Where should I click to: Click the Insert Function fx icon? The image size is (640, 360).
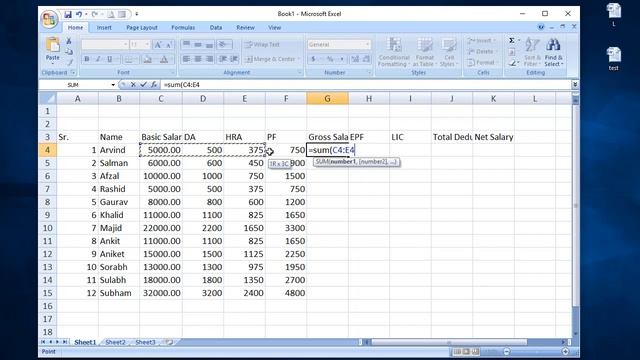[154, 84]
